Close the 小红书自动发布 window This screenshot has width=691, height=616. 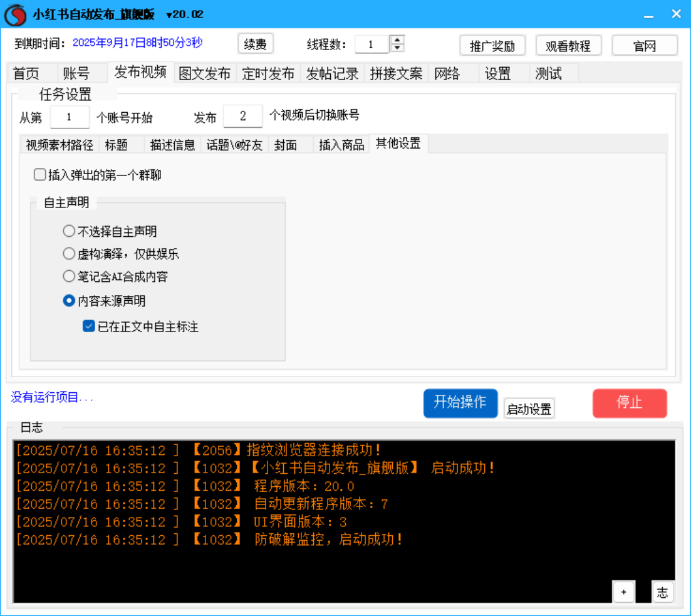(x=676, y=14)
